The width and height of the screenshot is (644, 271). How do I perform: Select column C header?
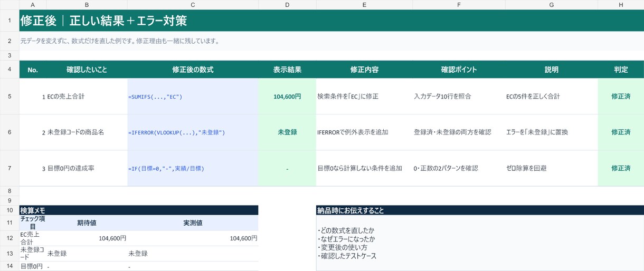tap(193, 5)
